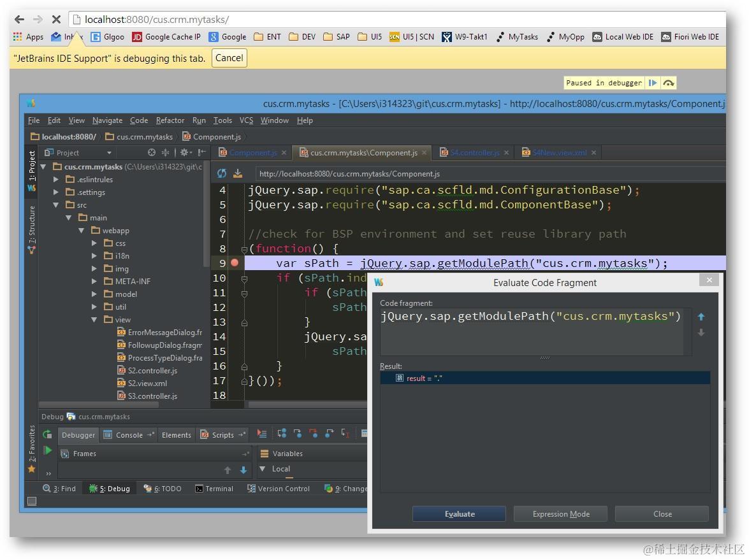Collapse all icon in Project panel toolbar

point(165,153)
